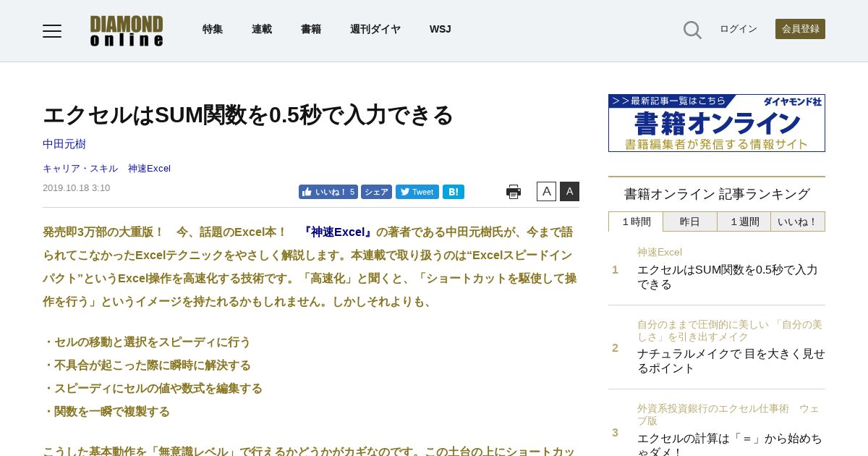868x456 pixels.
Task: Click the ログイン link
Action: point(739,29)
